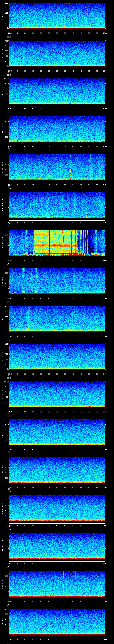Click the 13:25:00 start time label
Screen dimensions: 114x644
coord(9,450)
